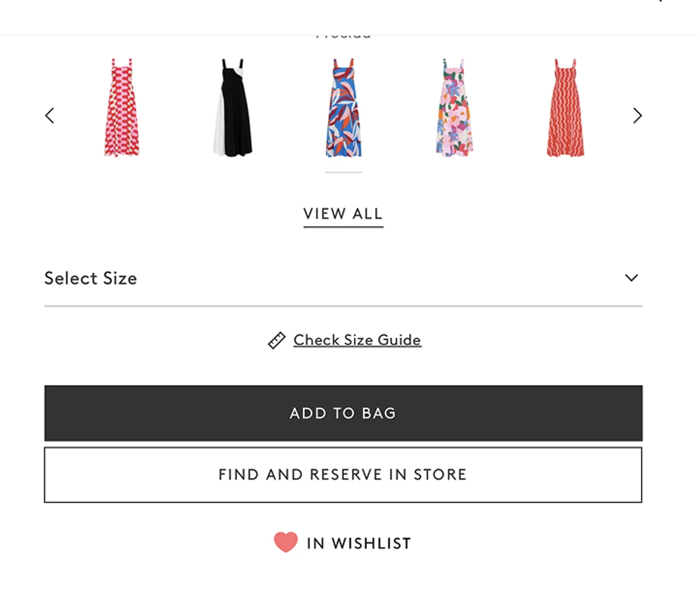This screenshot has width=698, height=616.
Task: Pick the pink floral print dress
Action: (x=454, y=108)
